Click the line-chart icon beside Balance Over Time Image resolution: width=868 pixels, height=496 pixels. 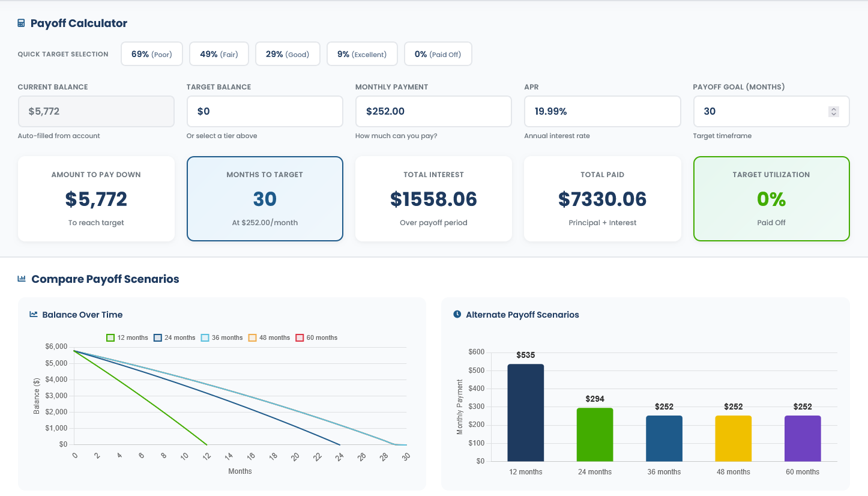pos(32,314)
